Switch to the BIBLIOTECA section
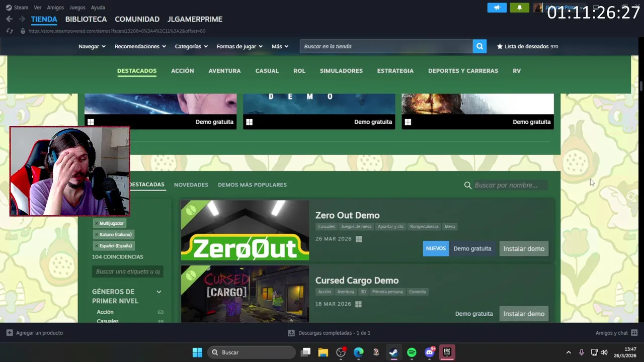The height and width of the screenshot is (362, 644). [x=86, y=19]
